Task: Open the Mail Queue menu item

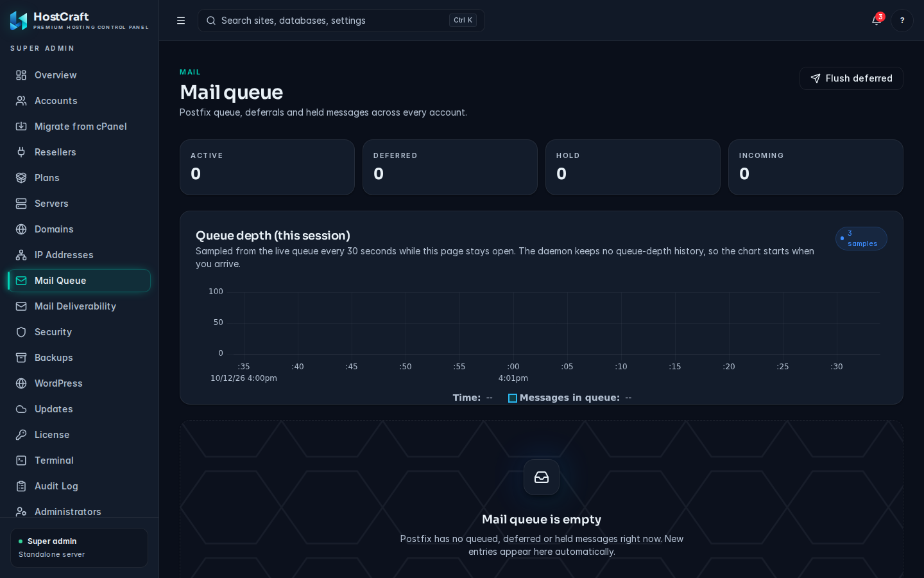Action: point(80,281)
